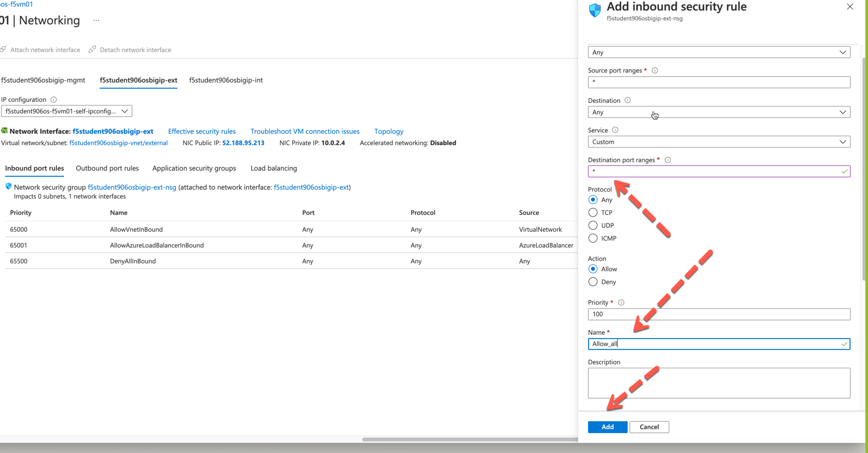Click the Description text area
Screen dimensions: 868x453
coord(719,383)
